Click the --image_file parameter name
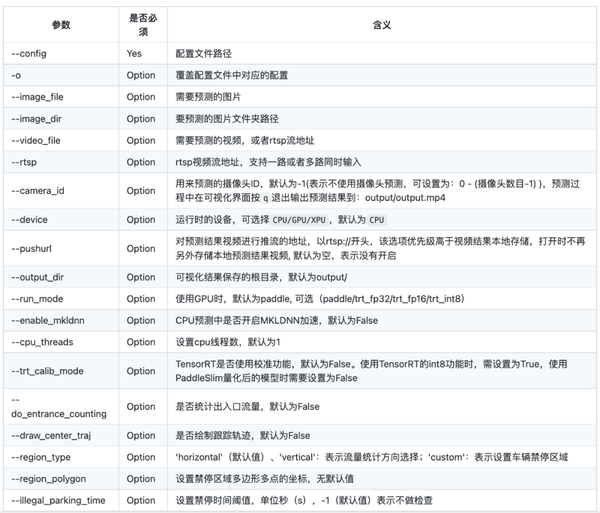This screenshot has height=513, width=600. [x=38, y=97]
